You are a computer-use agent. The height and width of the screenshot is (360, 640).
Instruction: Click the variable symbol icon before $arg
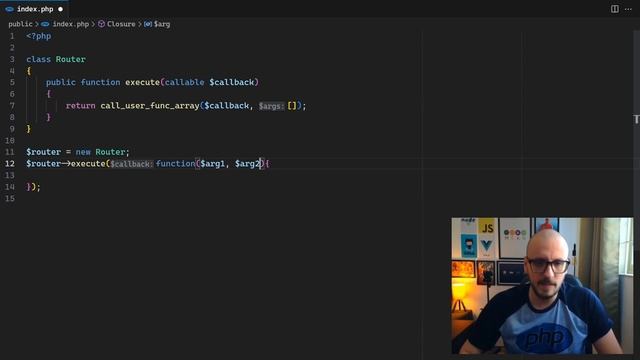click(148, 24)
